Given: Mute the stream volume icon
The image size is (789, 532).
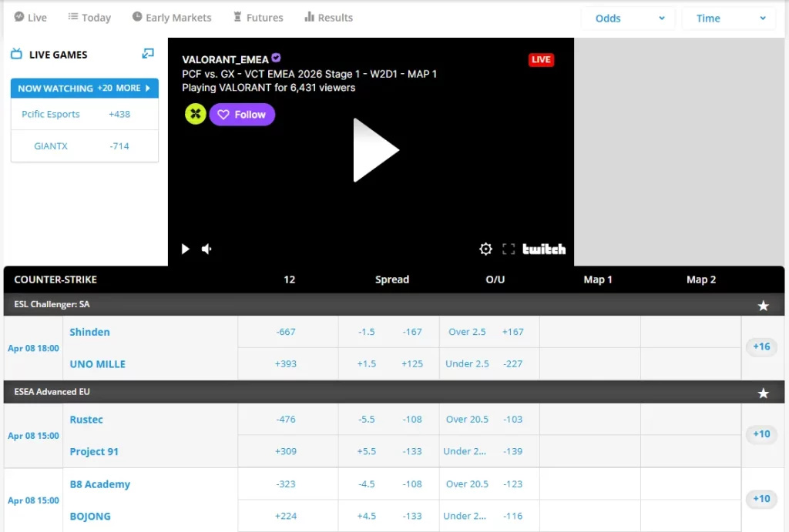Looking at the screenshot, I should coord(206,249).
